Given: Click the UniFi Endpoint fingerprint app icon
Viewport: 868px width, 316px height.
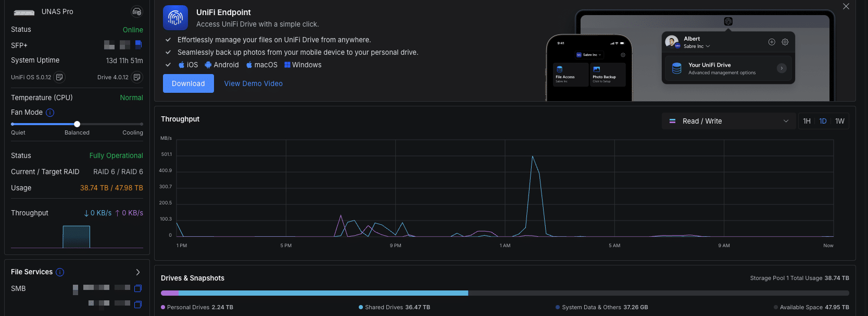Looking at the screenshot, I should coord(175,18).
